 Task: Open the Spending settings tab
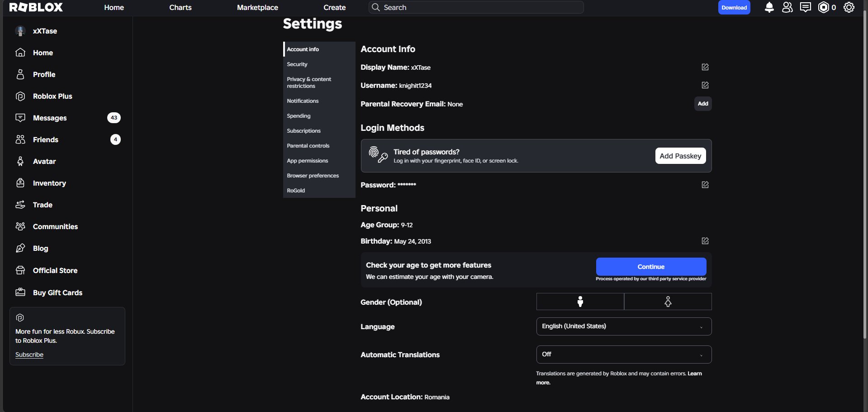point(319,116)
